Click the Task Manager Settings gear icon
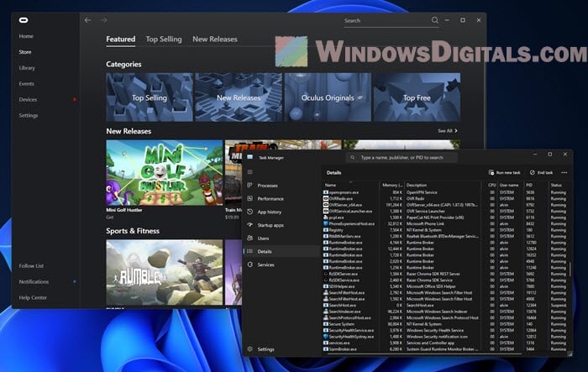This screenshot has width=588, height=372. tap(250, 348)
